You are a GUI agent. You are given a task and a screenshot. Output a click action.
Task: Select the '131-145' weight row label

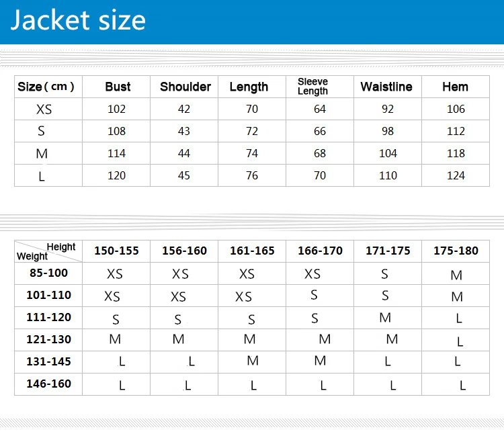[48, 361]
